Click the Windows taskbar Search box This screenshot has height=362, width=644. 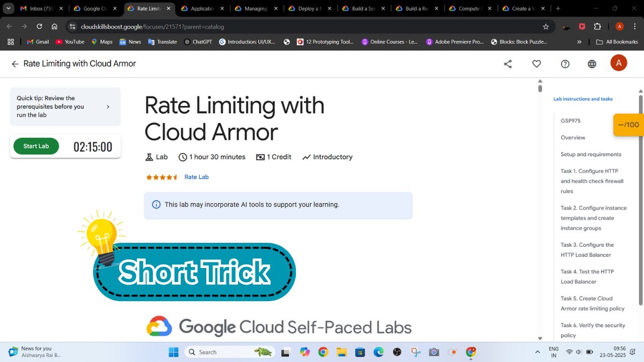pyautogui.click(x=230, y=352)
